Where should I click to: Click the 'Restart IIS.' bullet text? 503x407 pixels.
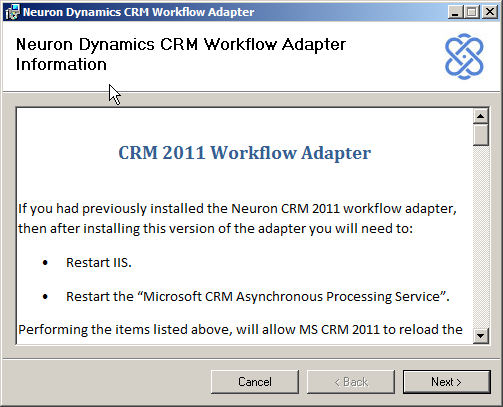(x=99, y=263)
